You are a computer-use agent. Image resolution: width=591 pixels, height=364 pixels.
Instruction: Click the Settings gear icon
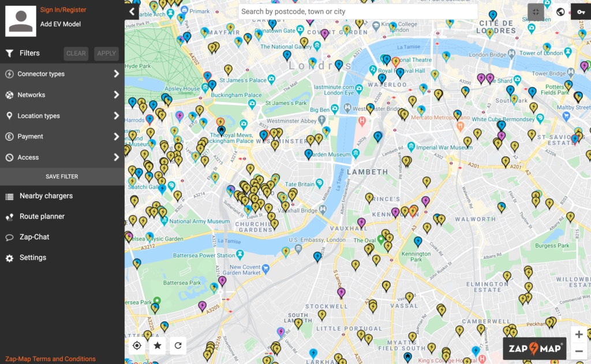[9, 258]
